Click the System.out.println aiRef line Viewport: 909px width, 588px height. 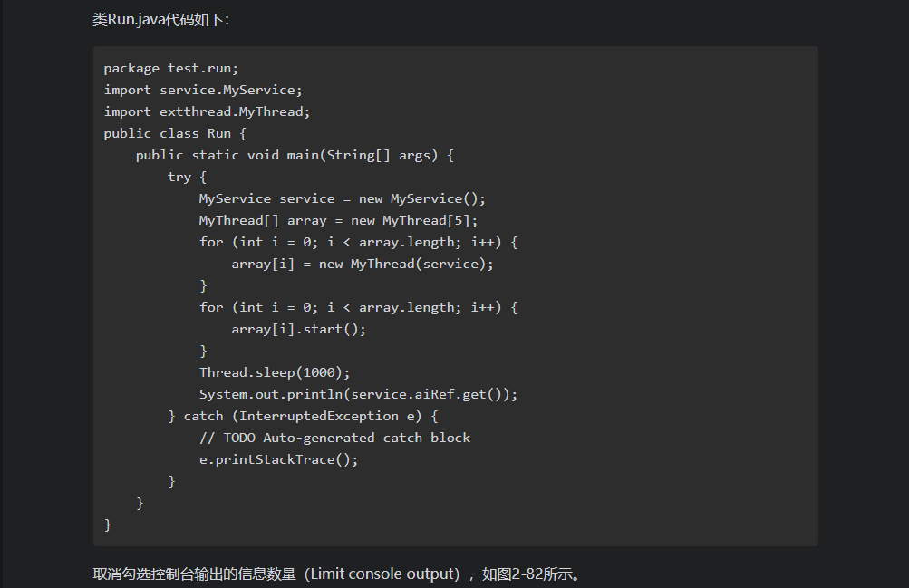[x=358, y=394]
